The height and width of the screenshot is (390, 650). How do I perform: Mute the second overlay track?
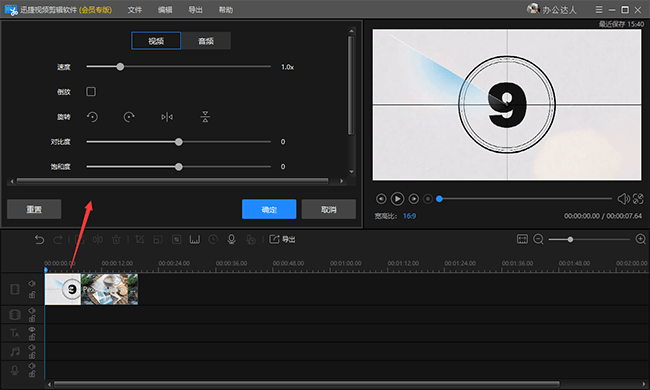coord(32,310)
